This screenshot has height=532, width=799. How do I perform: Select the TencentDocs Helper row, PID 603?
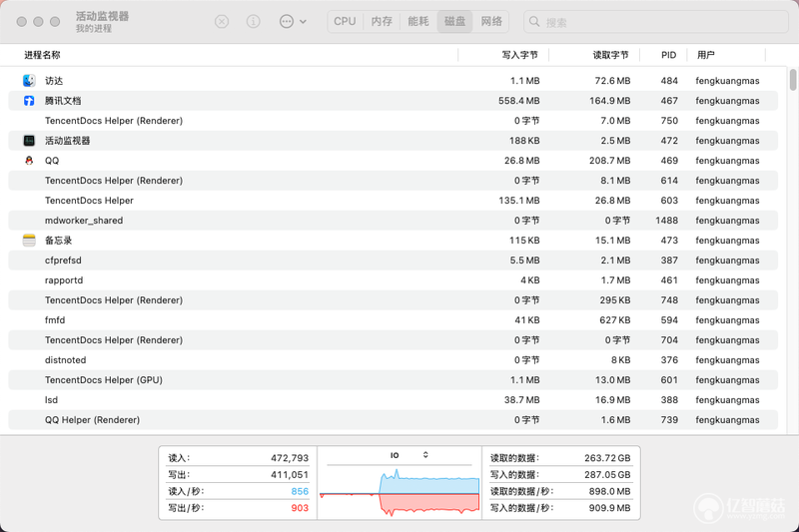(x=393, y=201)
